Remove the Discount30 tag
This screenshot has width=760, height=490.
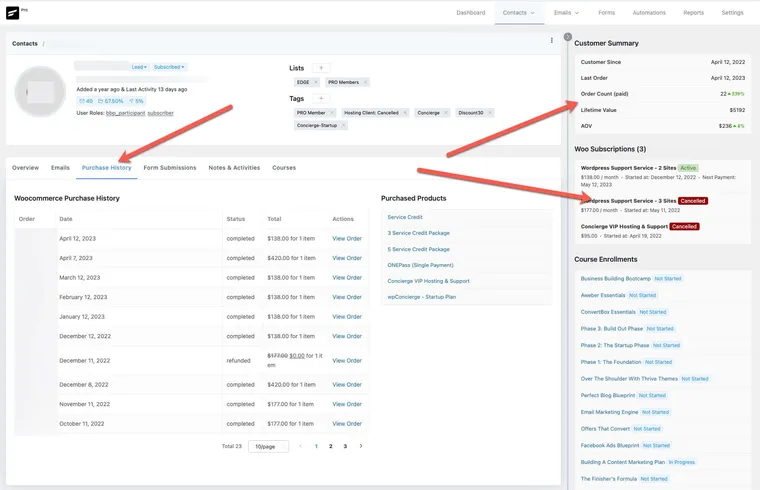[490, 113]
